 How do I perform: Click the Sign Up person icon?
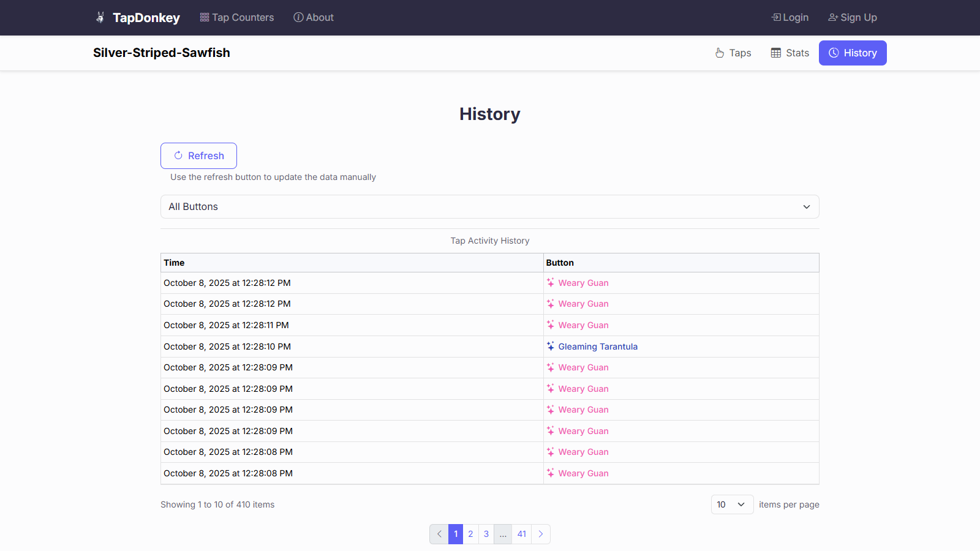[833, 17]
